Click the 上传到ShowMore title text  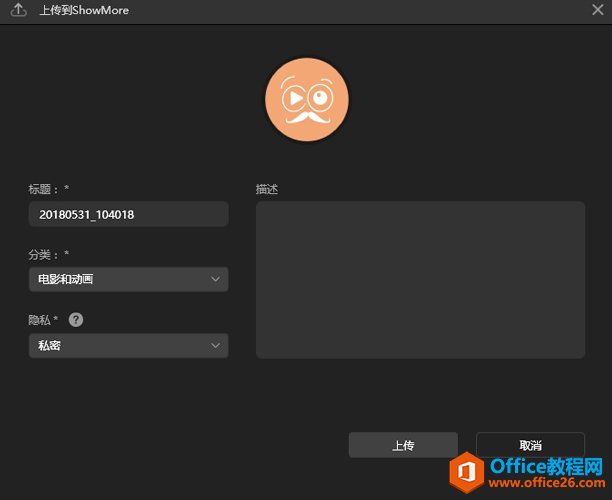point(84,11)
